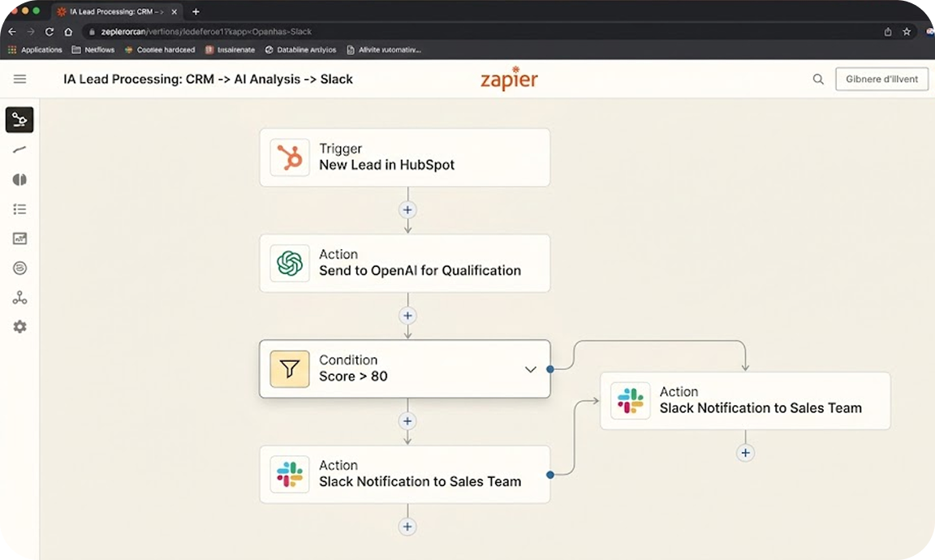Open Datablíne Artlyios bookmark

click(x=300, y=50)
